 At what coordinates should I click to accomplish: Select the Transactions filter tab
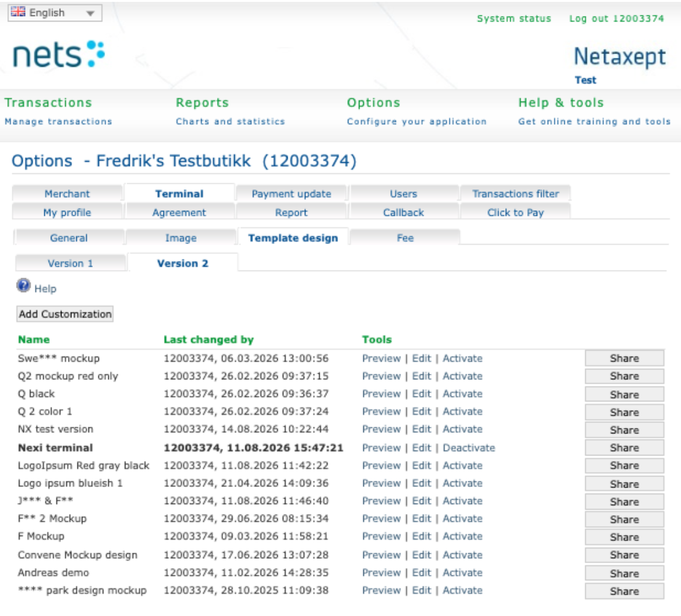tap(516, 194)
